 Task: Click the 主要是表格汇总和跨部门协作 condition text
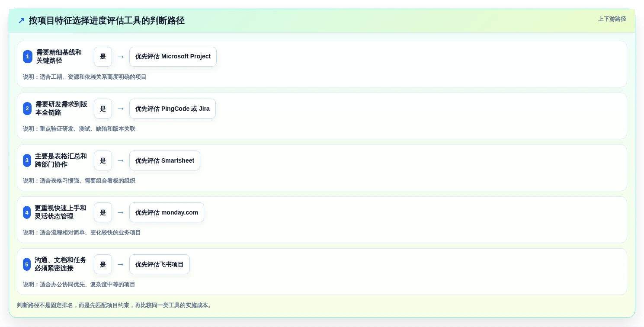click(x=61, y=160)
